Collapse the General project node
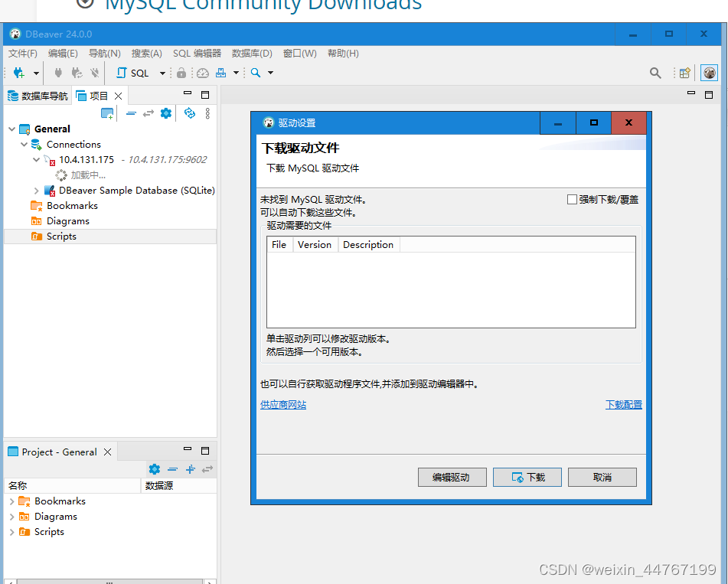This screenshot has width=728, height=584. click(12, 129)
